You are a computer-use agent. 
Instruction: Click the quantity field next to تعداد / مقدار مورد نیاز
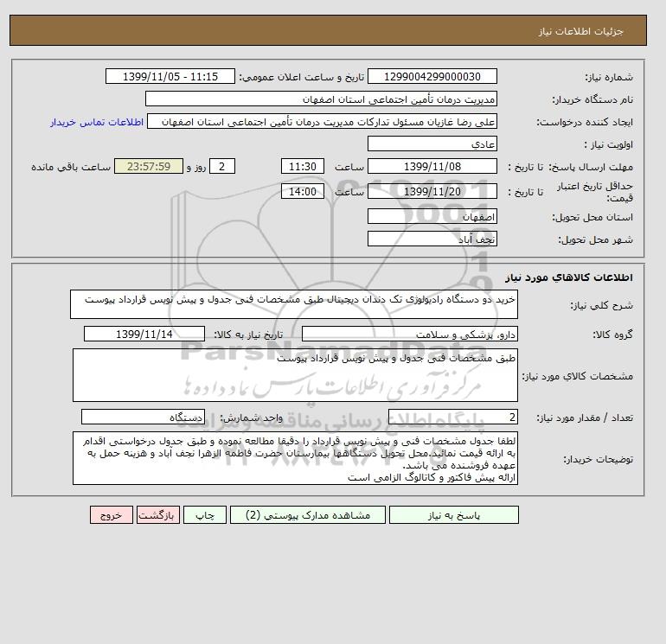tap(452, 418)
